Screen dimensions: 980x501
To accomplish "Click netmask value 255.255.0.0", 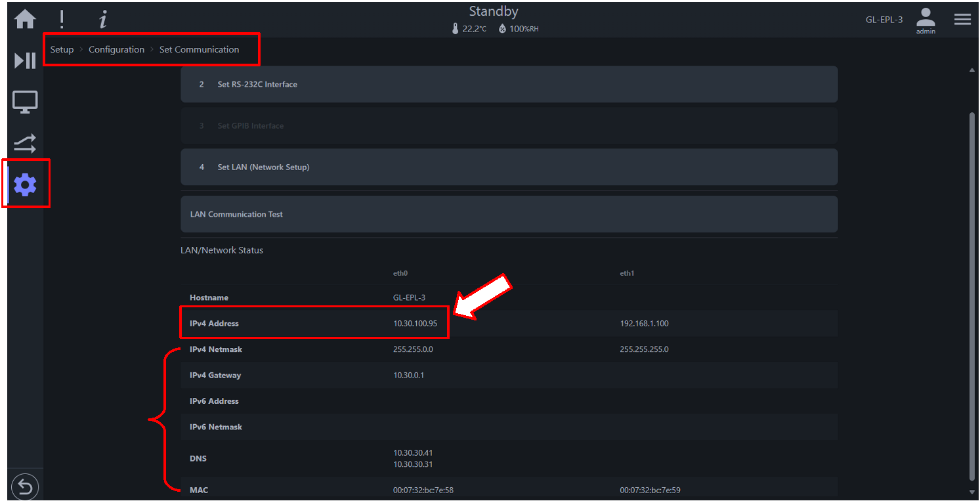I will coord(413,349).
